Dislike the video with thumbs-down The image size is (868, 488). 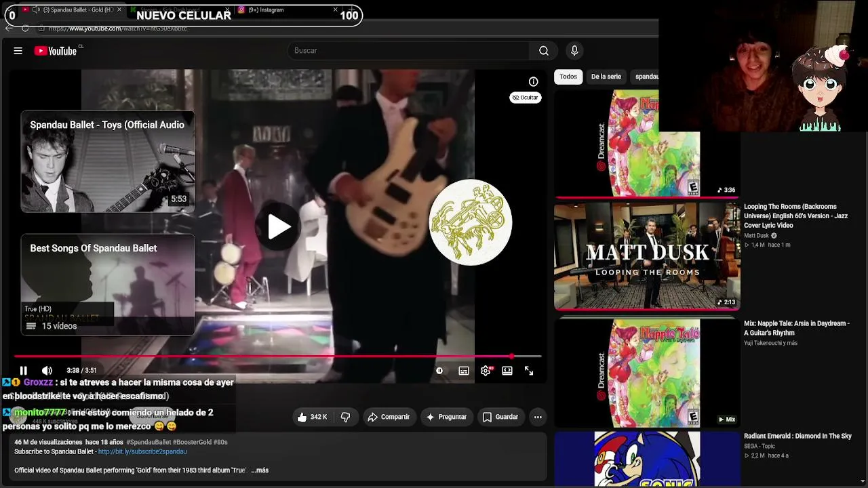coord(346,418)
